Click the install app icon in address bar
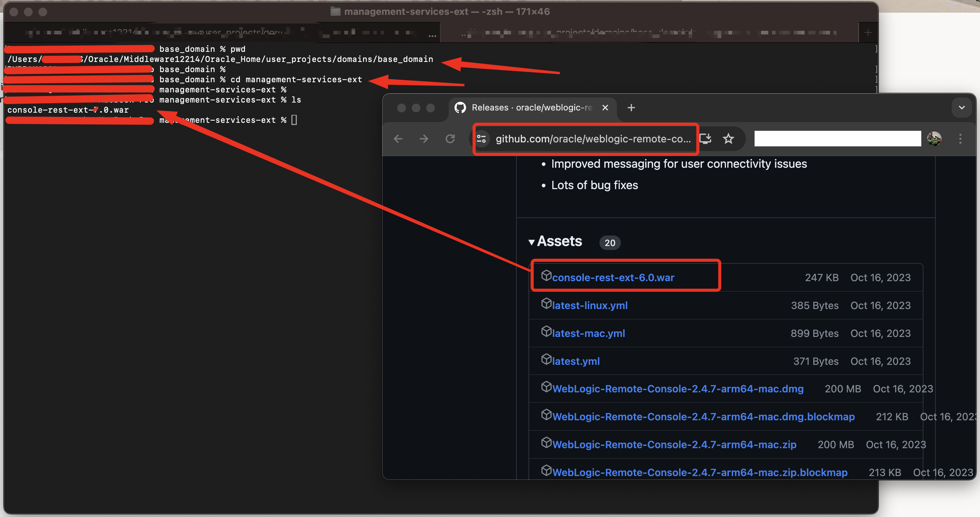 point(706,138)
